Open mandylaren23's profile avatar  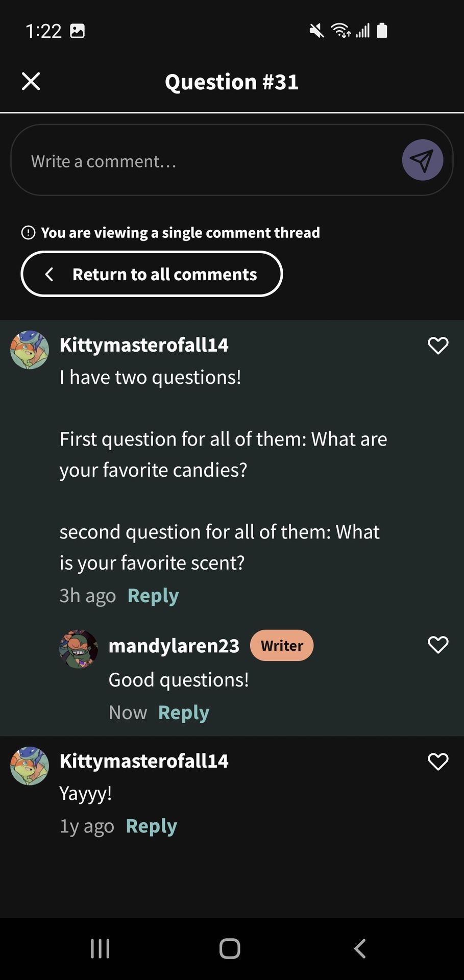79,649
